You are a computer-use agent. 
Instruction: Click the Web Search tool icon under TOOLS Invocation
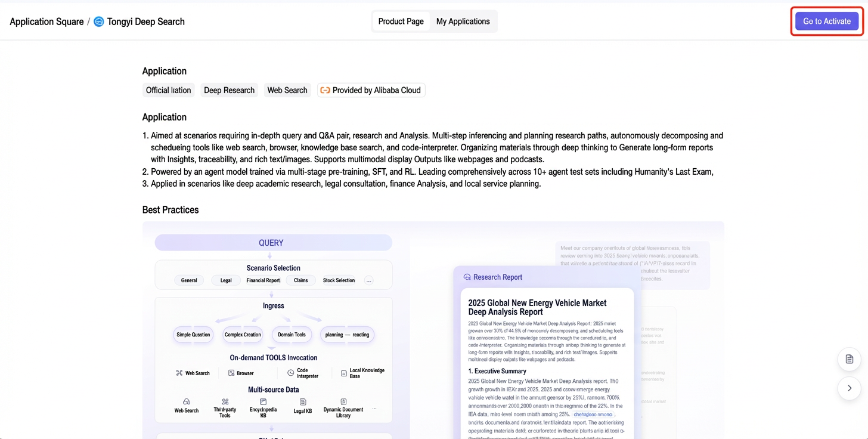coord(179,373)
